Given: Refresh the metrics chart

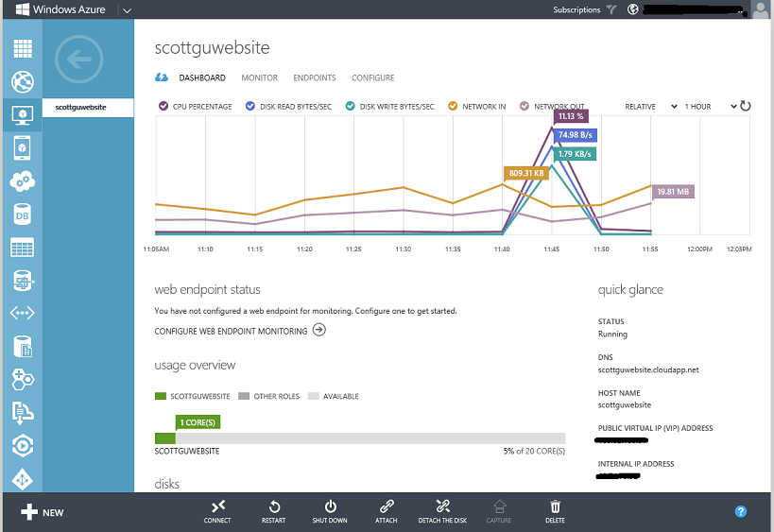Looking at the screenshot, I should 745,106.
